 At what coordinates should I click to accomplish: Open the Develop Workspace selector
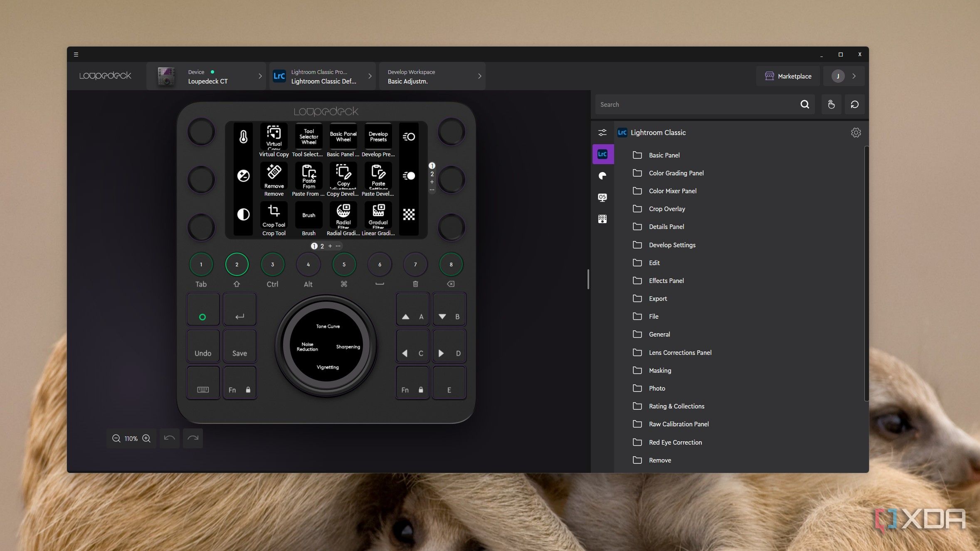[x=432, y=76]
